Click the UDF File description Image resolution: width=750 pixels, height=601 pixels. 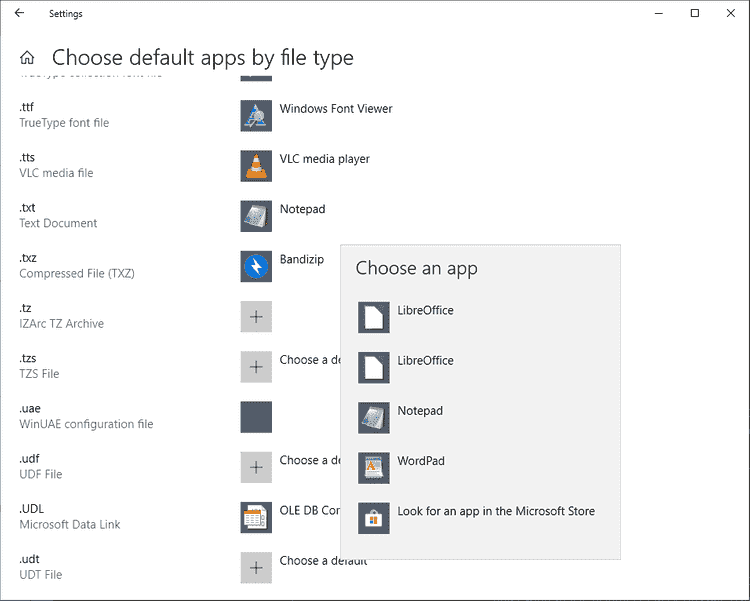41,474
